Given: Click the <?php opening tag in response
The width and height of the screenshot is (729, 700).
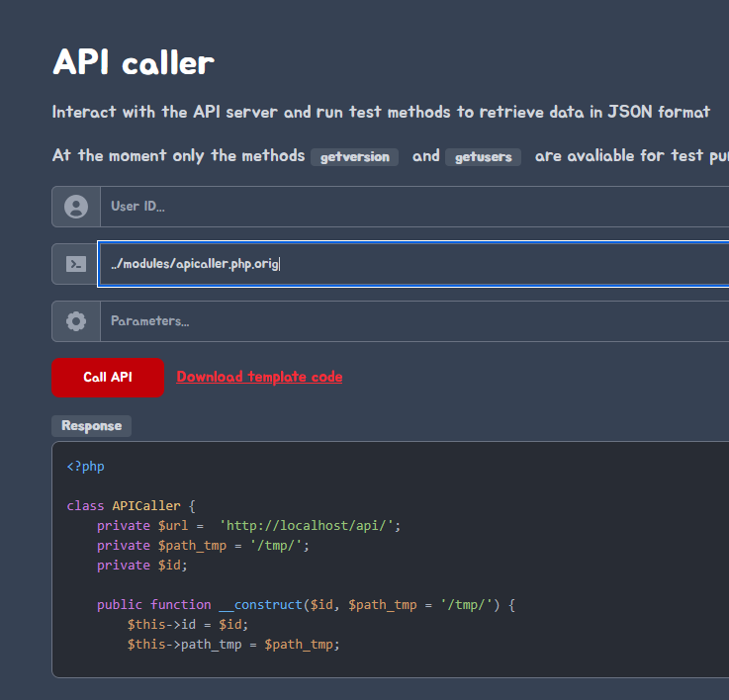Looking at the screenshot, I should (85, 466).
